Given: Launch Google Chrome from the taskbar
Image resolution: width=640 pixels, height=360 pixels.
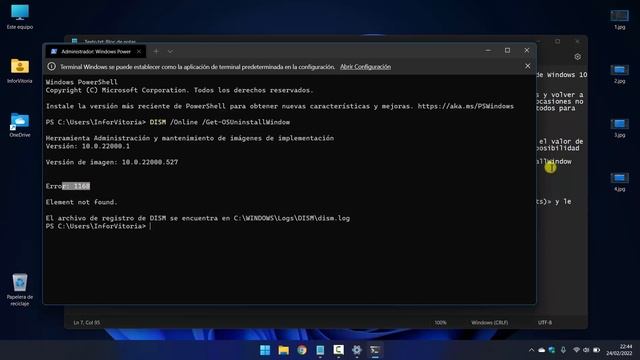Looking at the screenshot, I should [302, 350].
